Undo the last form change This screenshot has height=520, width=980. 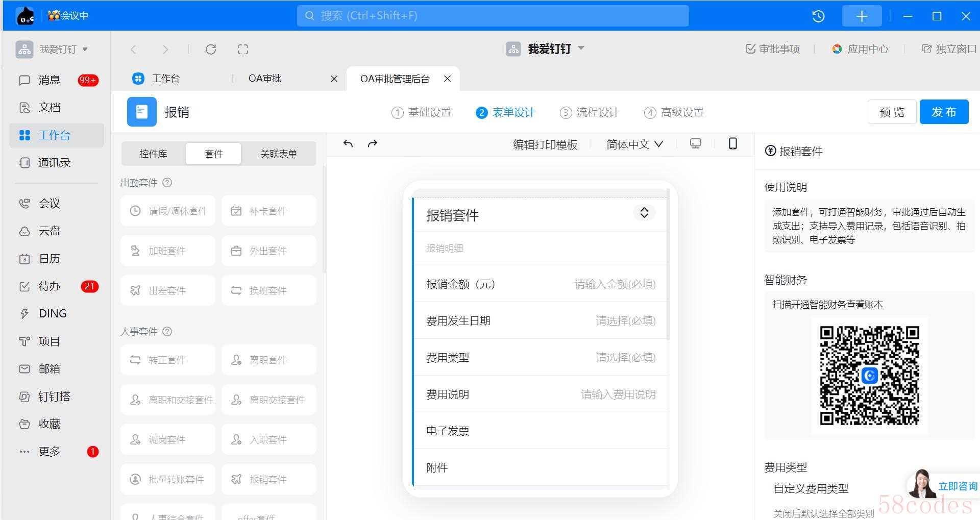(348, 144)
